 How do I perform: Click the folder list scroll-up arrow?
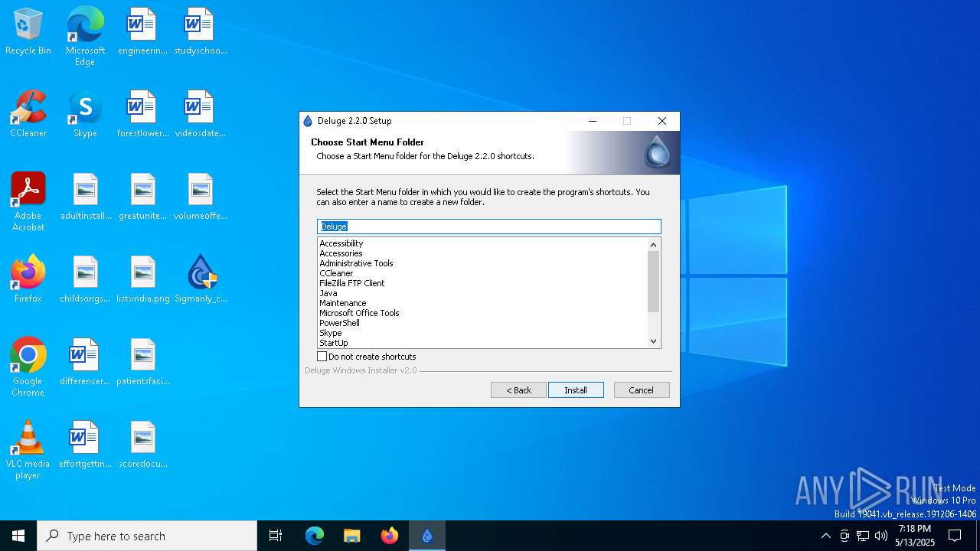click(x=653, y=245)
